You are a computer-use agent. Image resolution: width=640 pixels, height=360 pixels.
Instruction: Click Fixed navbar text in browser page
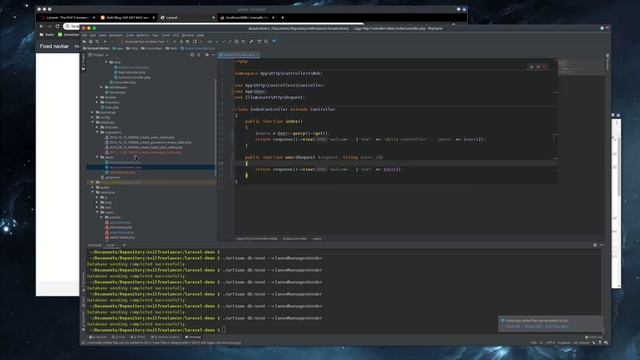(x=54, y=46)
